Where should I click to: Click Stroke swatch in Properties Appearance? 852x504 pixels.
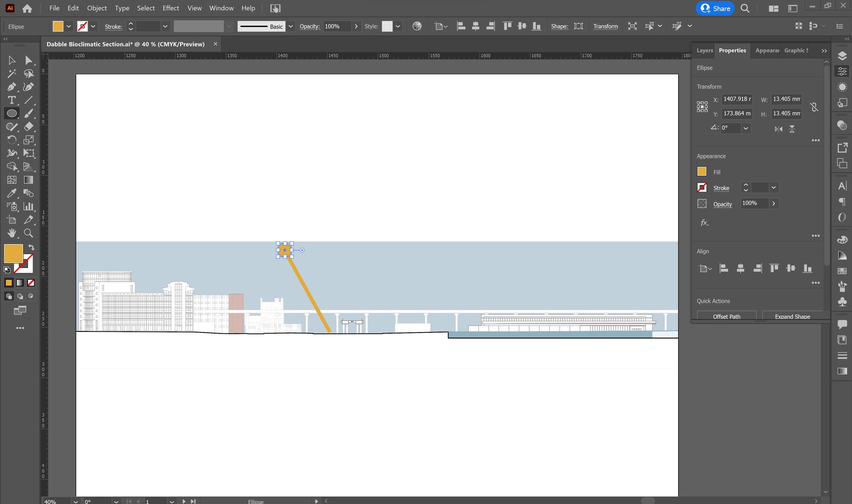[702, 188]
